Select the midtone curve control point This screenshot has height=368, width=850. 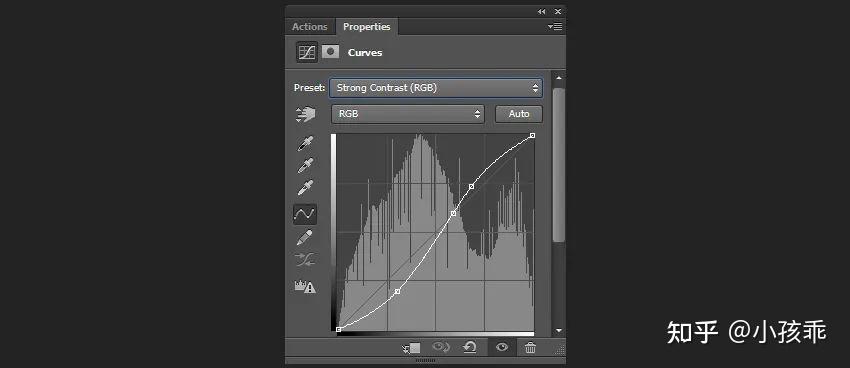click(454, 214)
